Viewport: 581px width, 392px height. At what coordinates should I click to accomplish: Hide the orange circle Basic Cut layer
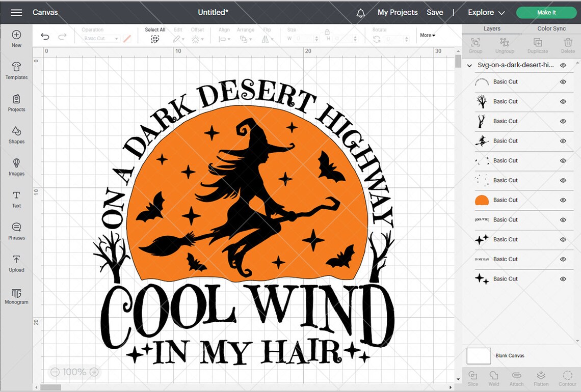click(563, 200)
